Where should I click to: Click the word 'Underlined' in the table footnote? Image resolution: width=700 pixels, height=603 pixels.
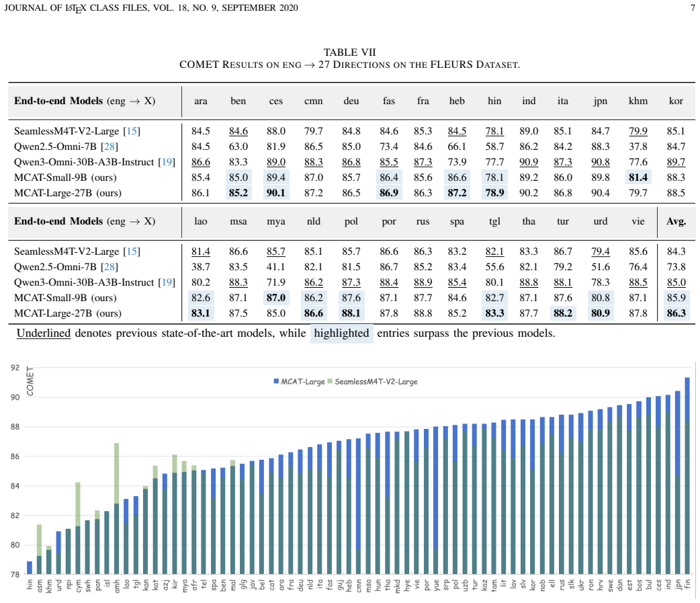tap(44, 333)
